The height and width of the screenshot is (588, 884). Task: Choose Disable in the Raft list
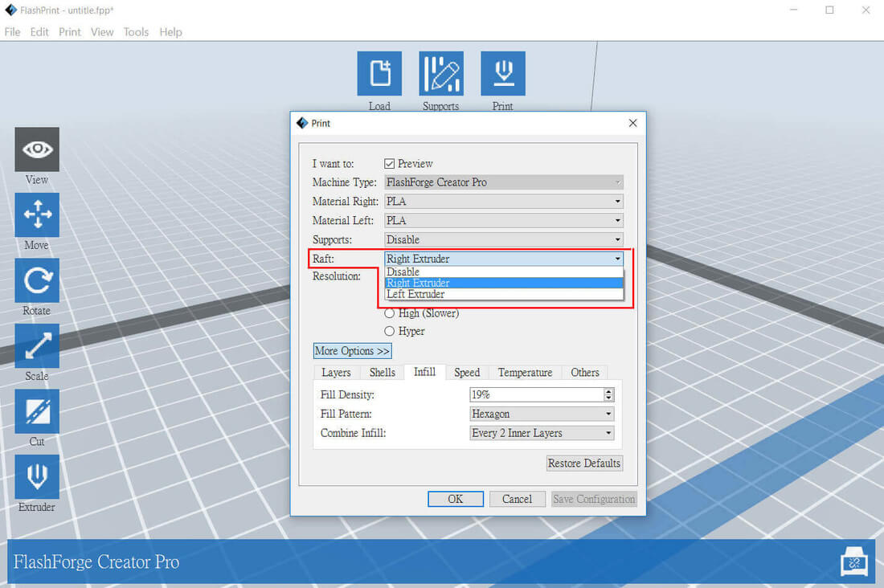pyautogui.click(x=503, y=272)
